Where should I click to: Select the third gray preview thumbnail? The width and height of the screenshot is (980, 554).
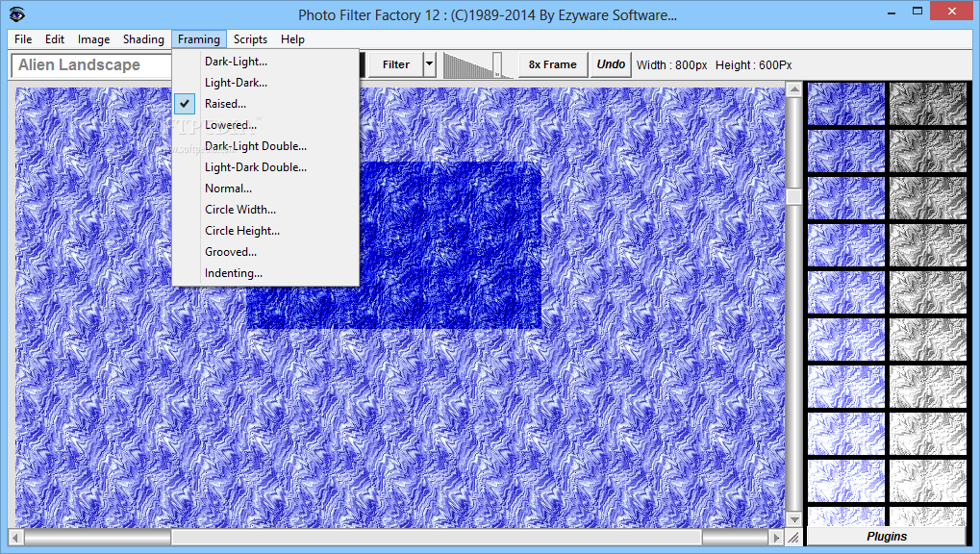pyautogui.click(x=928, y=198)
